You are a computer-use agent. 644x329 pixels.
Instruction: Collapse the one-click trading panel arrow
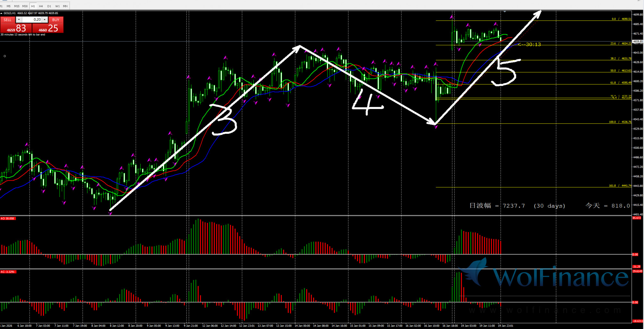[2, 13]
